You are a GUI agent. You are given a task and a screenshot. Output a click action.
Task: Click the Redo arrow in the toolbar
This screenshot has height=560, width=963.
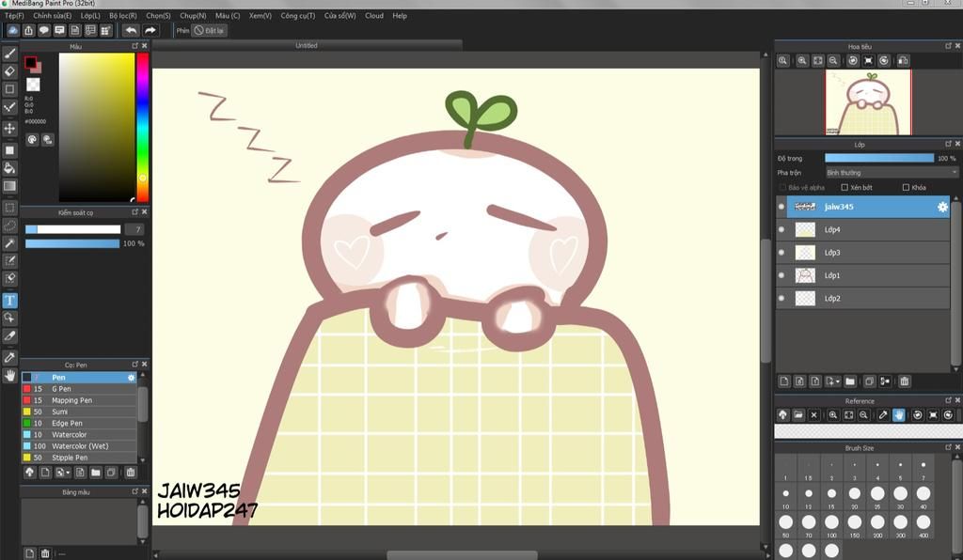pyautogui.click(x=150, y=30)
